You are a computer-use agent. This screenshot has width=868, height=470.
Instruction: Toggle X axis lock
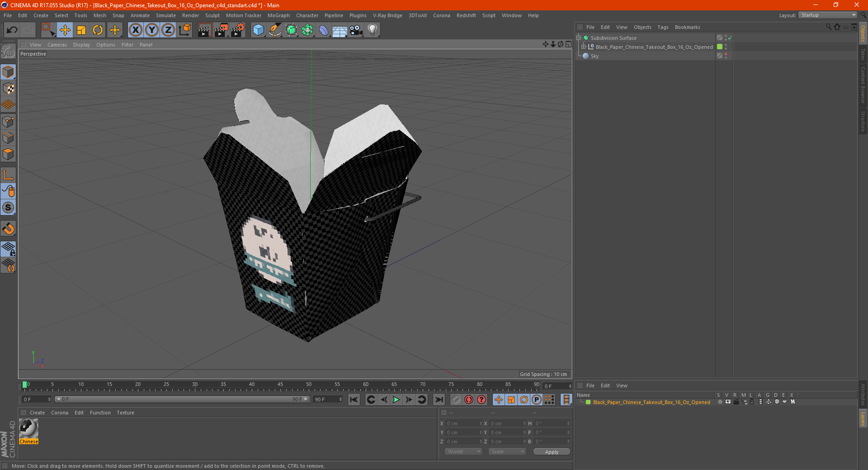coord(135,30)
